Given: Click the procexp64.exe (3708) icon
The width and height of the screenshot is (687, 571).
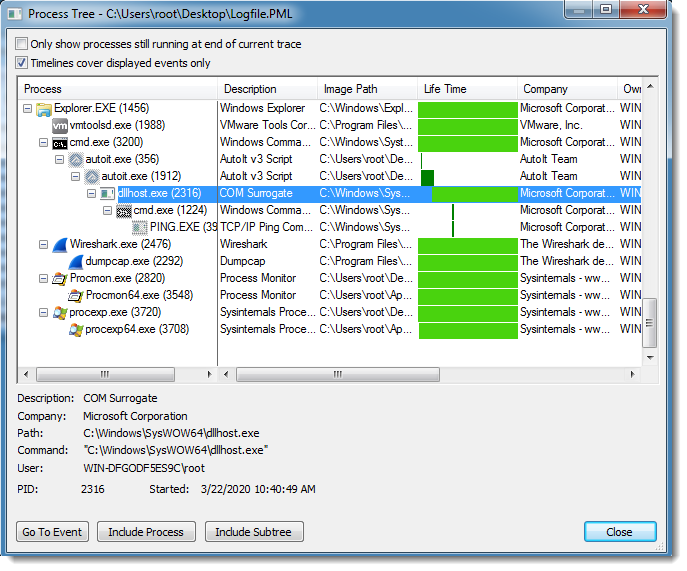Looking at the screenshot, I should pyautogui.click(x=76, y=330).
